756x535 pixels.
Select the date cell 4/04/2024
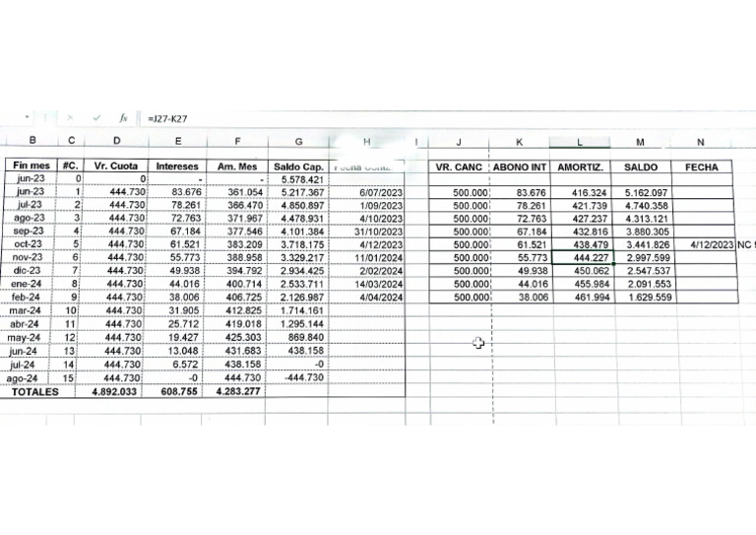point(367,298)
